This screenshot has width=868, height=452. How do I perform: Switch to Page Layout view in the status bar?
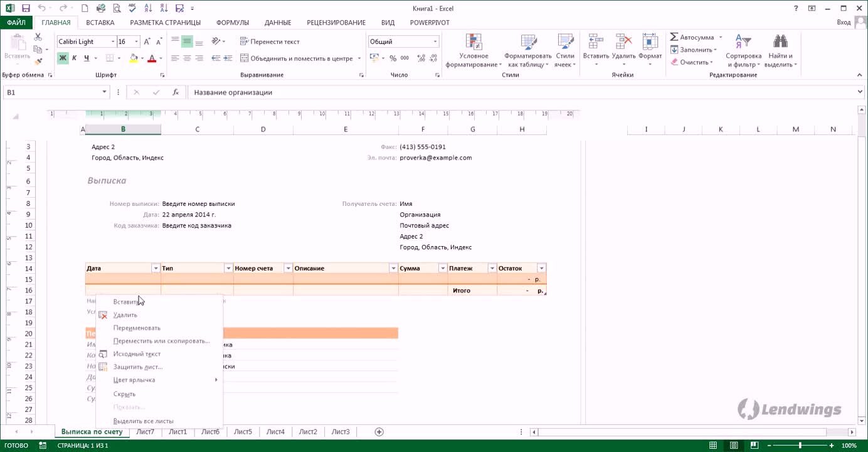click(x=733, y=446)
